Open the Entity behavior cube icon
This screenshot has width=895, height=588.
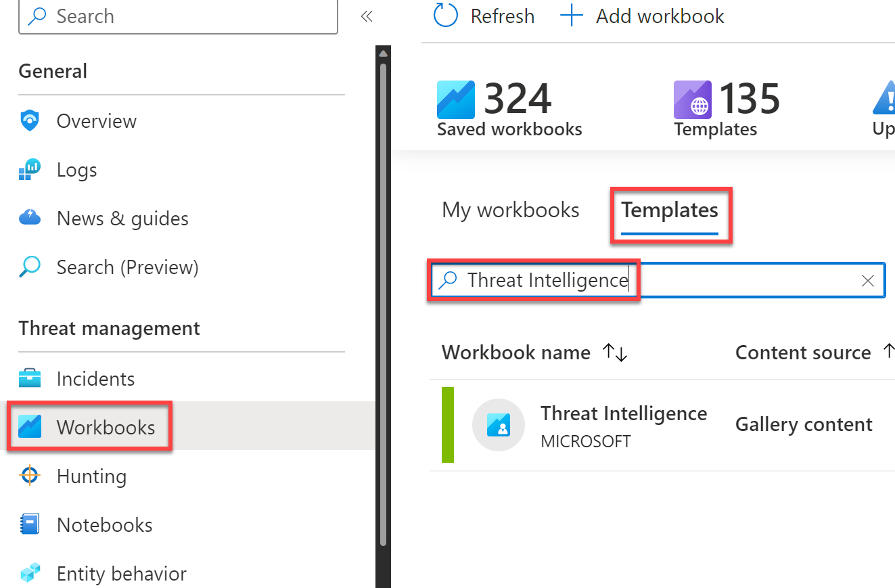click(30, 574)
